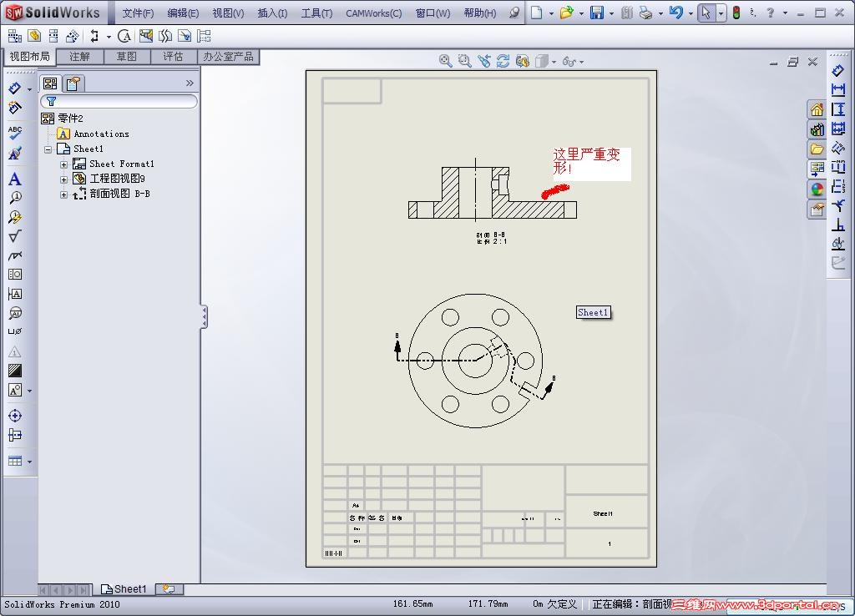
Task: Open the Smart Dimension dropdown arrow
Action: point(29,88)
